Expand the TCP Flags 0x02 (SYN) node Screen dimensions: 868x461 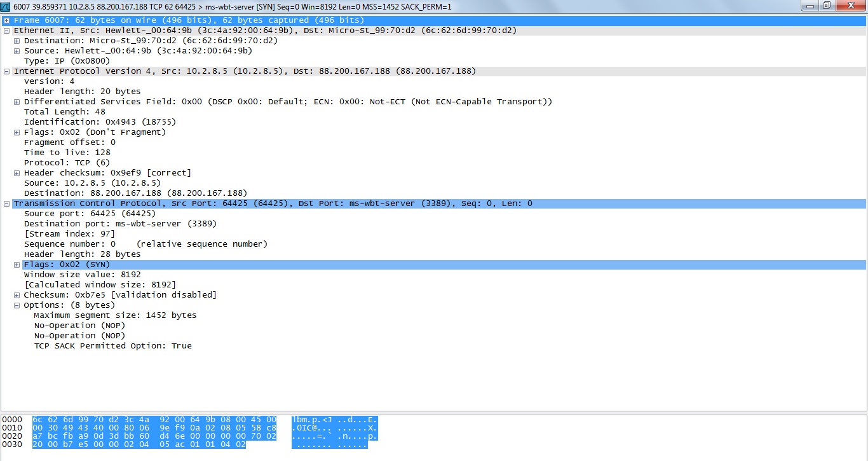click(x=17, y=265)
